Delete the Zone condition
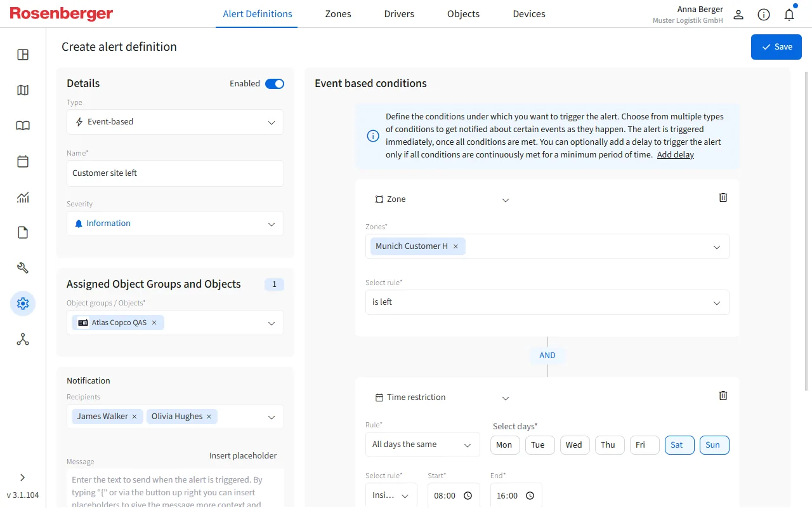This screenshot has width=812, height=508. coord(723,197)
